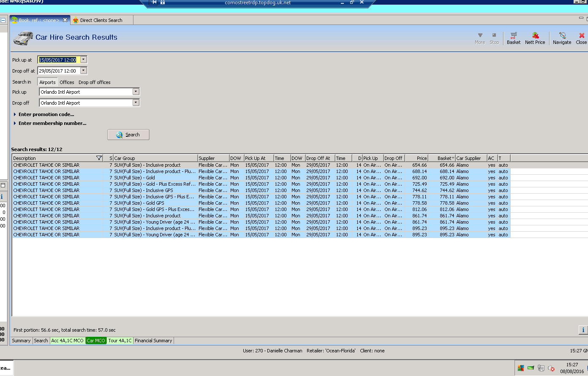The image size is (588, 376).
Task: Open the Summary bottom tab
Action: pyautogui.click(x=21, y=341)
